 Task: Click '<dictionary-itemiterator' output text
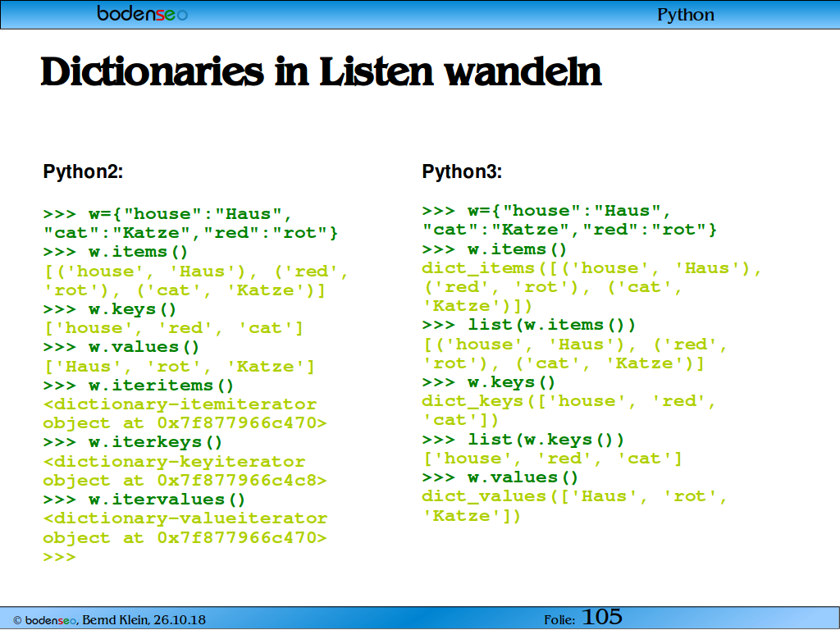pyautogui.click(x=180, y=404)
